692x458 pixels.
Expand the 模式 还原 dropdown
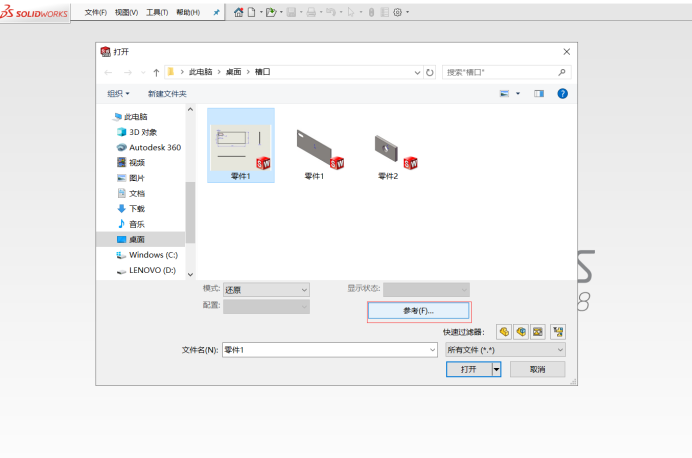[x=304, y=290]
